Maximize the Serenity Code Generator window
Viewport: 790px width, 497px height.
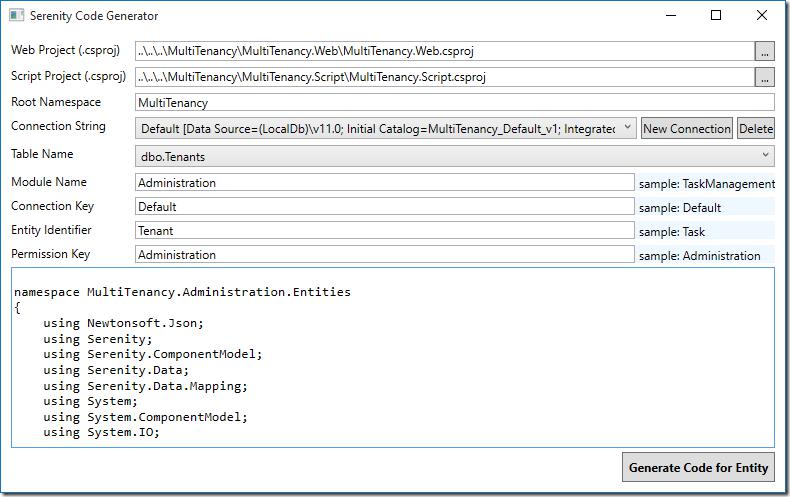tap(715, 16)
